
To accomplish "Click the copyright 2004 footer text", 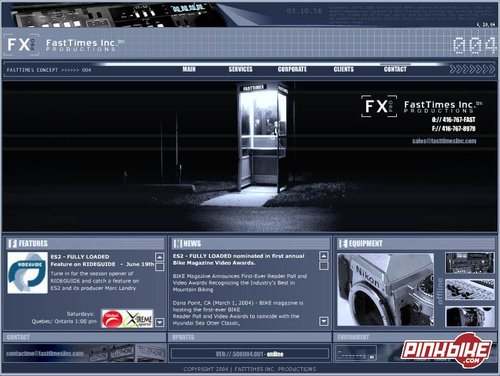I will (250, 369).
